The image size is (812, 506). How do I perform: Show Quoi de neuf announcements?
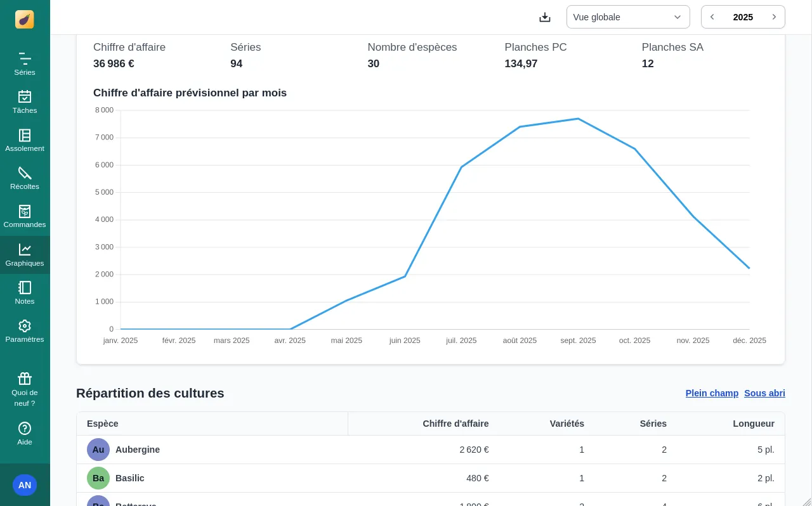(25, 389)
